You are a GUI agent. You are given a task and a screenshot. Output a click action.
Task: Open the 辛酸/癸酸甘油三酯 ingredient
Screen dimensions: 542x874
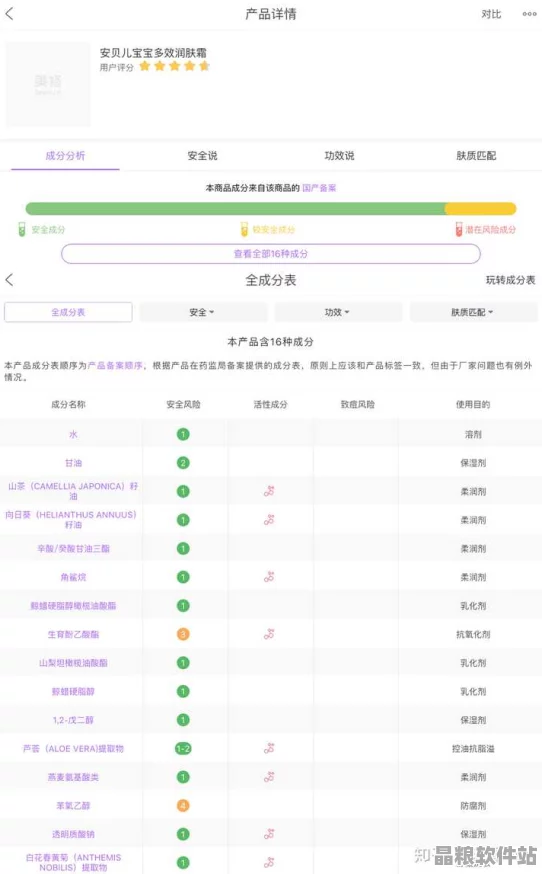coord(73,548)
